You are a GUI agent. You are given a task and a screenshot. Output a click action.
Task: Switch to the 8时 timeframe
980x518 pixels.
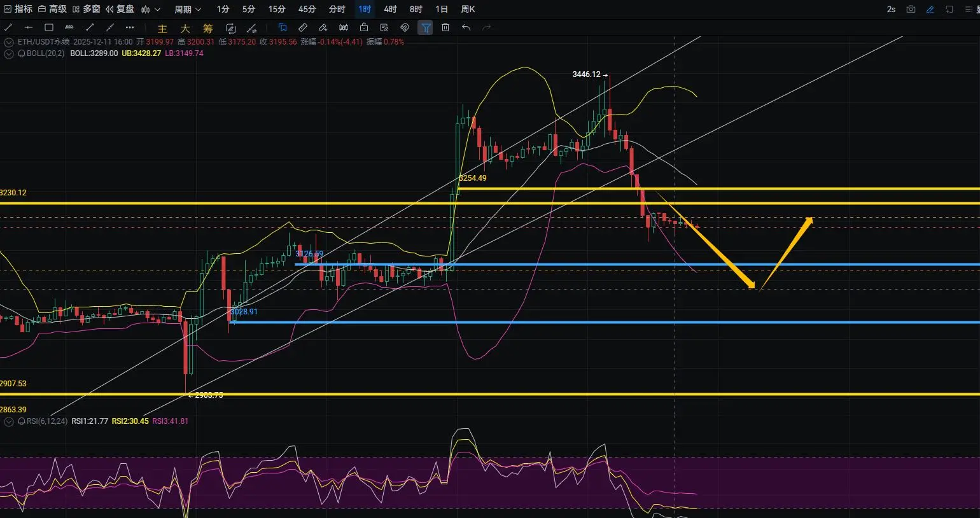[x=416, y=9]
